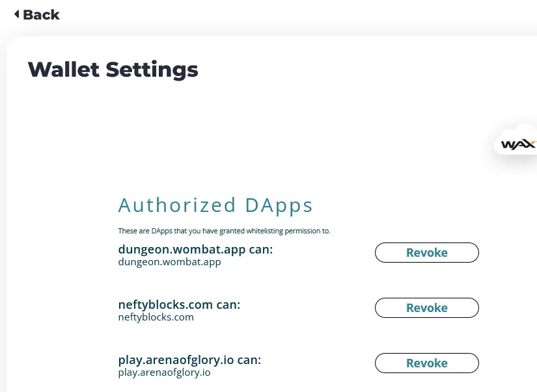This screenshot has width=537, height=392.
Task: Click the smaller play.arenaofglory.io permission text
Action: tap(165, 372)
